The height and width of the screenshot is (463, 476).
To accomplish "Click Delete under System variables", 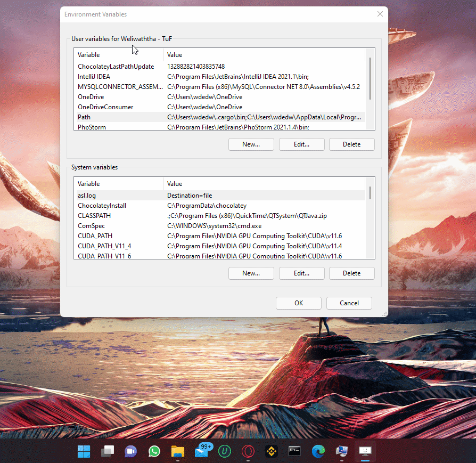I will (x=352, y=273).
